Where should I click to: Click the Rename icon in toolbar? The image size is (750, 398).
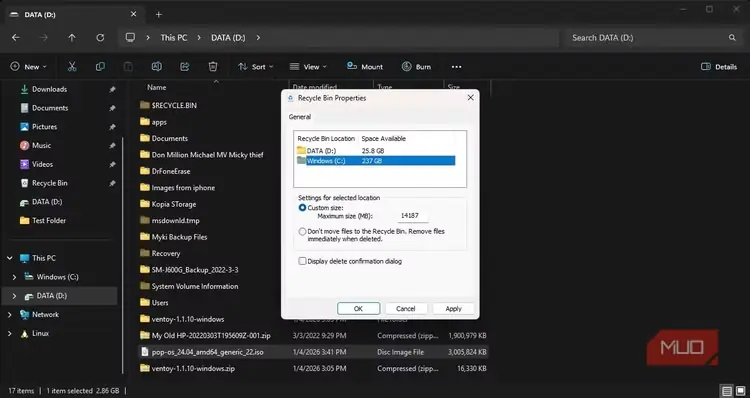(156, 67)
